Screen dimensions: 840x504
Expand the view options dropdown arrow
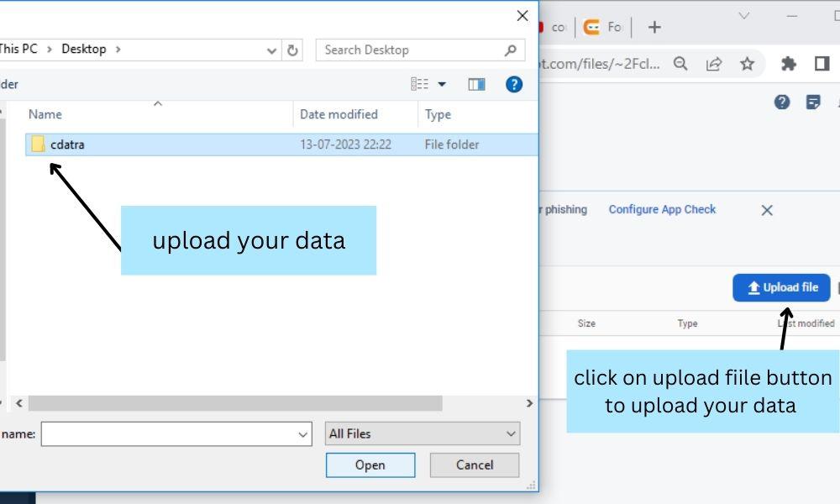[x=442, y=84]
